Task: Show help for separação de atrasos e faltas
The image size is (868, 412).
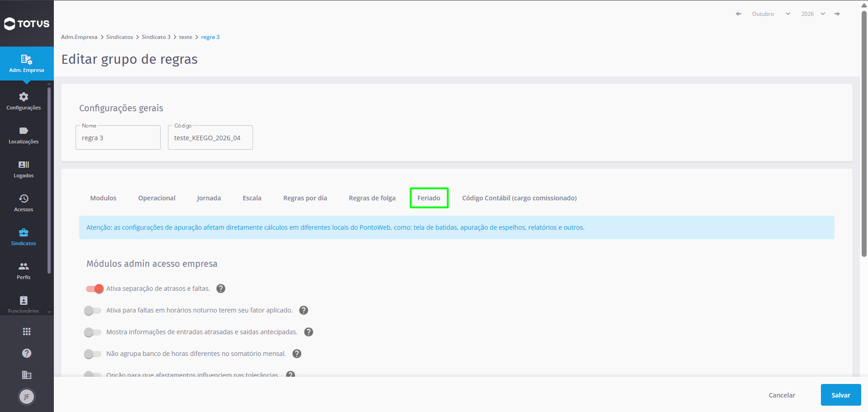Action: [x=221, y=289]
